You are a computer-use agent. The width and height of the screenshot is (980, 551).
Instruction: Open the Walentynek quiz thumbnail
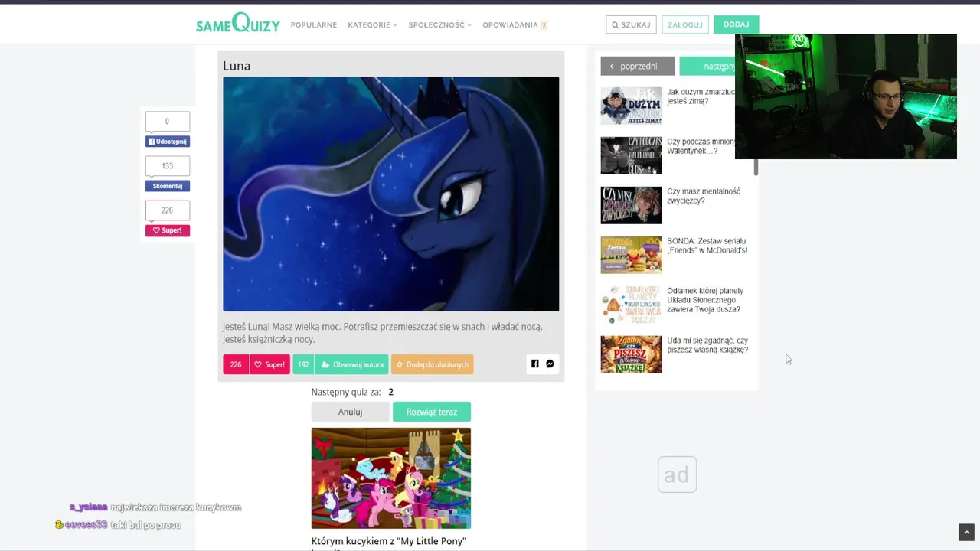tap(631, 155)
